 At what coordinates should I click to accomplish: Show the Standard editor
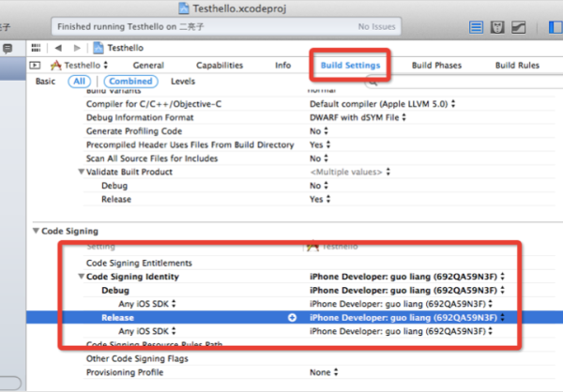coord(476,27)
